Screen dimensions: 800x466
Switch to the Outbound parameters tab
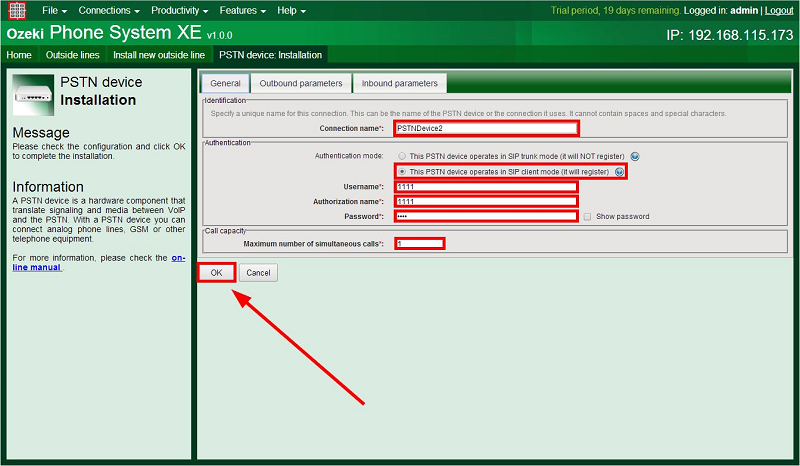coord(301,83)
